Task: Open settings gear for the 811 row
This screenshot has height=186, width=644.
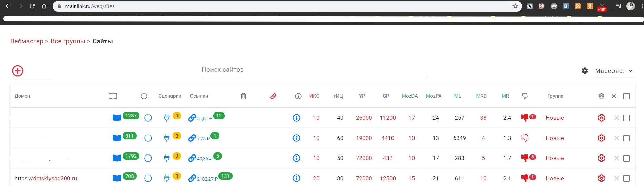Action: [x=601, y=138]
